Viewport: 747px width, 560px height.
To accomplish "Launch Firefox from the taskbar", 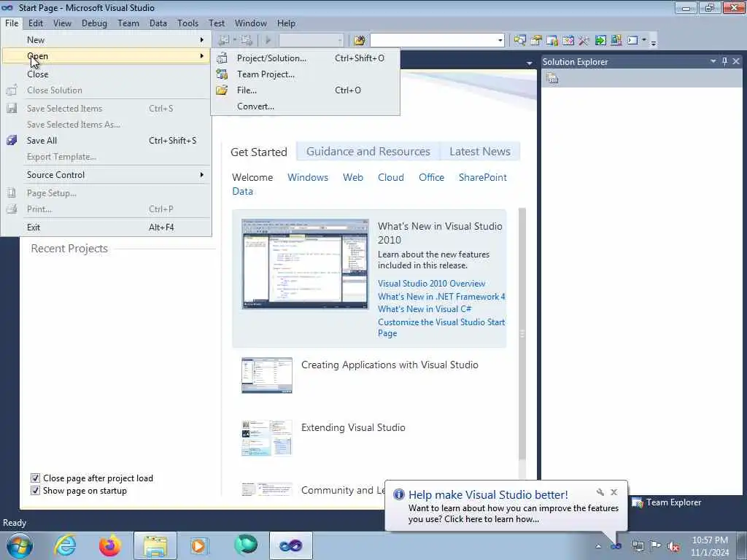I will 110,545.
